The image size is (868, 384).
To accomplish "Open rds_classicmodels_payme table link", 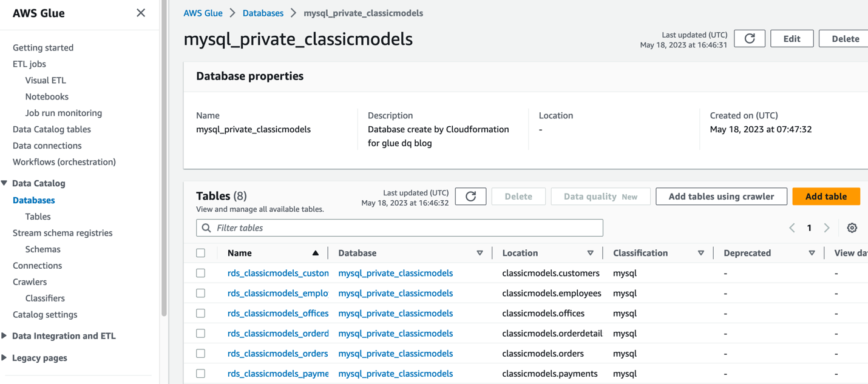I will (x=278, y=374).
